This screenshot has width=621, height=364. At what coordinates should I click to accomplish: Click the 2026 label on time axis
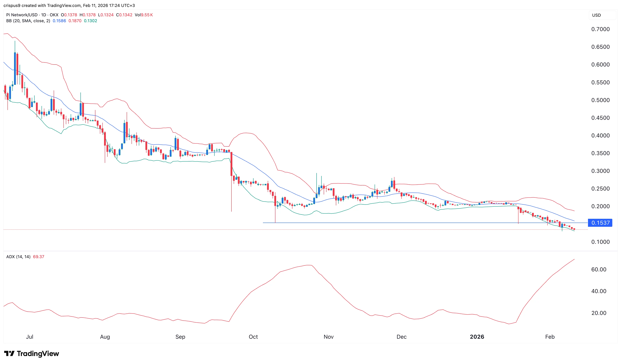click(477, 337)
